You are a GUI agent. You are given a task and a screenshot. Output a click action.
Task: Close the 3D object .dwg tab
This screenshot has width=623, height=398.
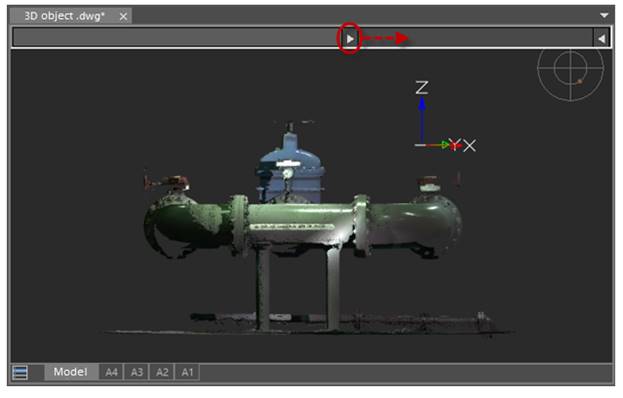[124, 17]
